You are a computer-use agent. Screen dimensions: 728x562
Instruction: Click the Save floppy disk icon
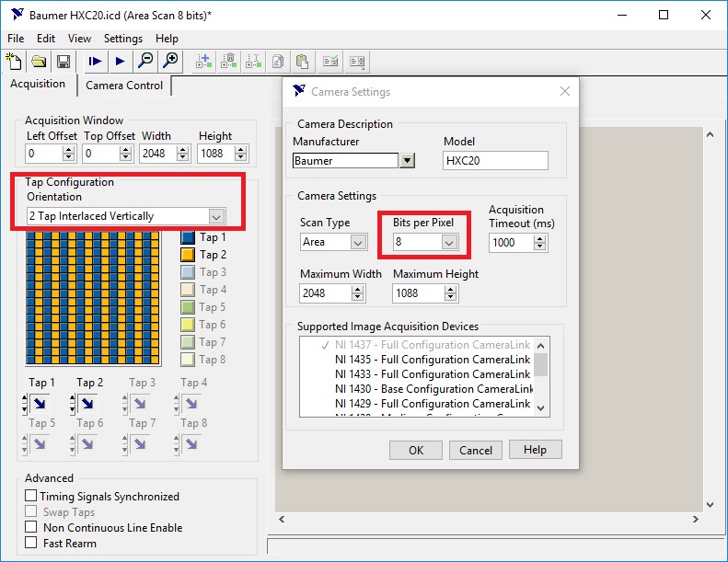point(64,62)
